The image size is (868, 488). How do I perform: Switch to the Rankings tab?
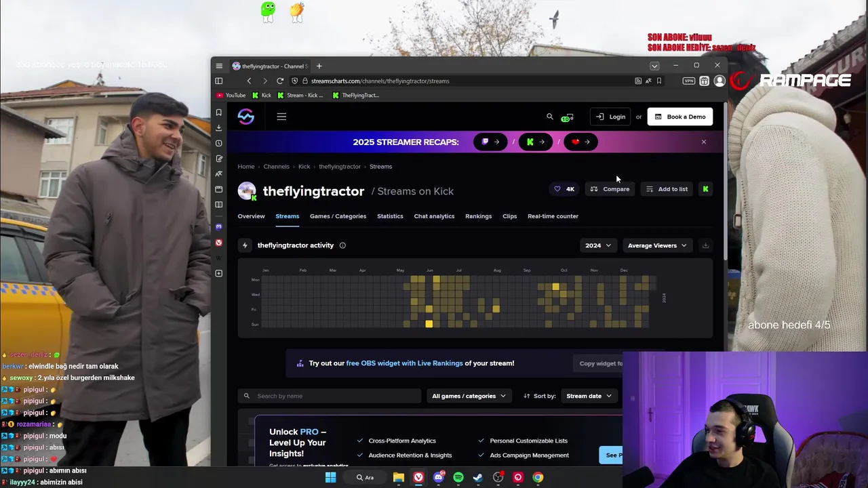click(x=478, y=216)
